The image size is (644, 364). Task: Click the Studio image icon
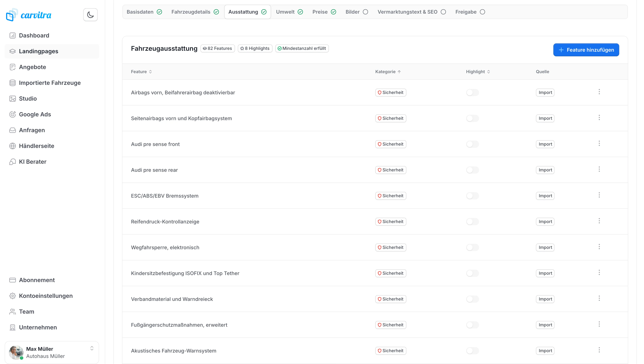(13, 98)
